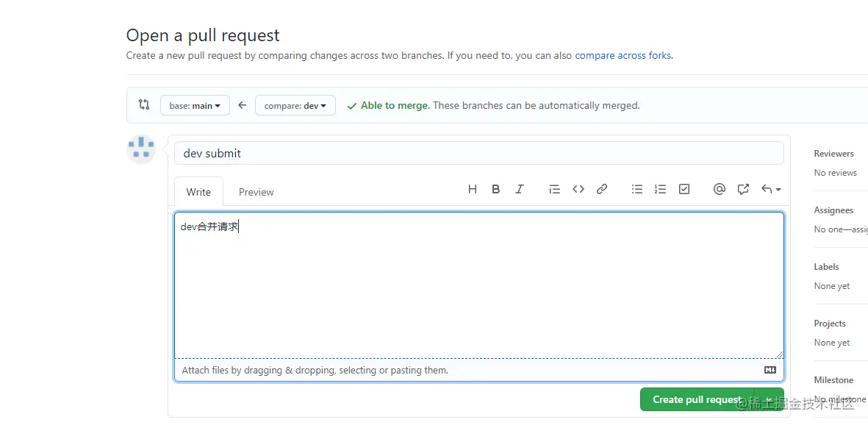Click the Attach files by dragging area

(479, 370)
